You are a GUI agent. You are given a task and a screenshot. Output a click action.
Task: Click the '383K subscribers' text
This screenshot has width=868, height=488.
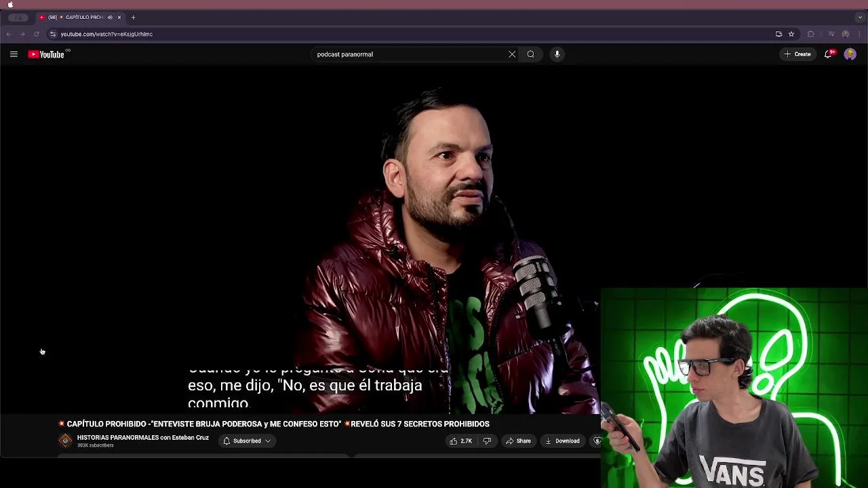[96, 445]
